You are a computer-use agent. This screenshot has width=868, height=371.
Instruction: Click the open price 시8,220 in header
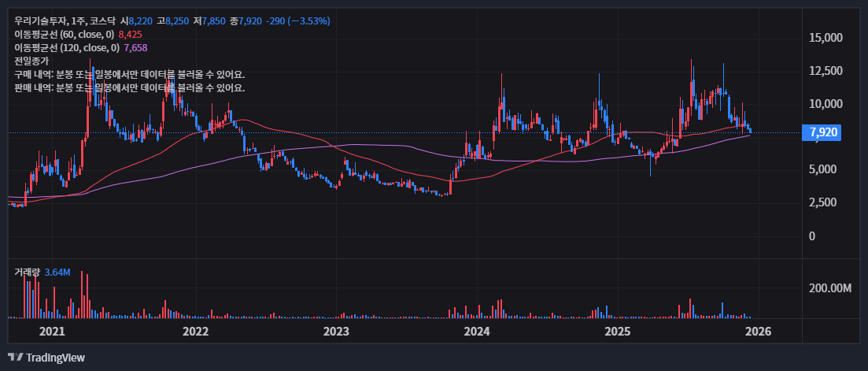coord(136,21)
